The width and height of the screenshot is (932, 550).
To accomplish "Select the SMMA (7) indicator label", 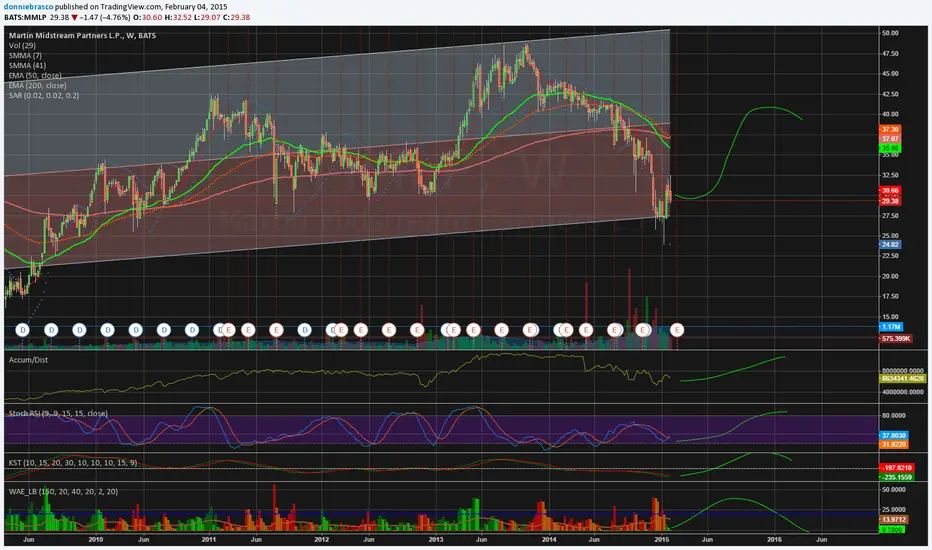I will (25, 56).
